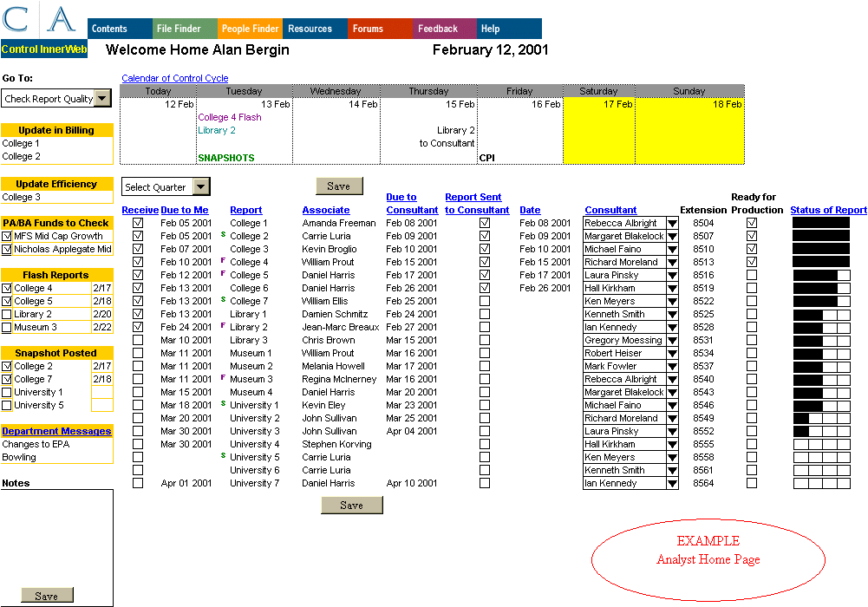
Task: Check the Receive box for Library 3
Action: tap(138, 340)
